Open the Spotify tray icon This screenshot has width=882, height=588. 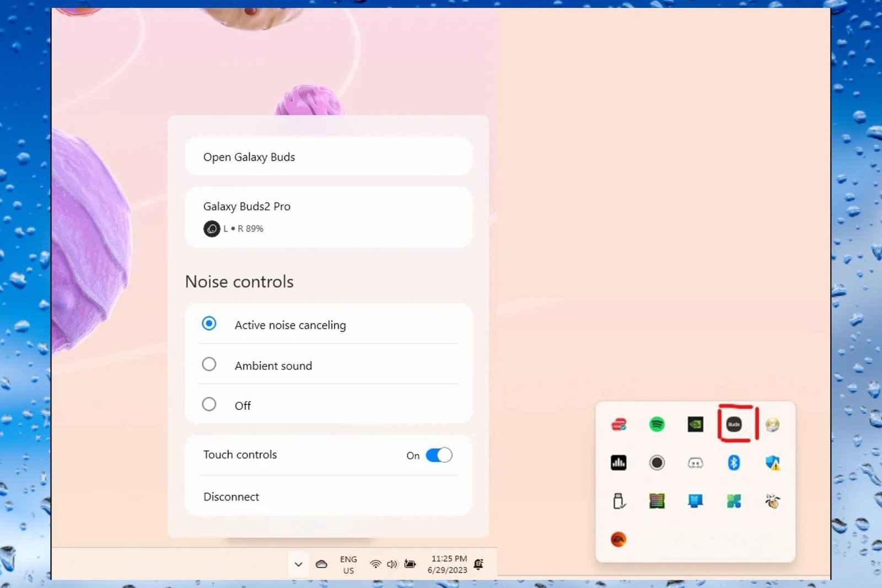[657, 424]
